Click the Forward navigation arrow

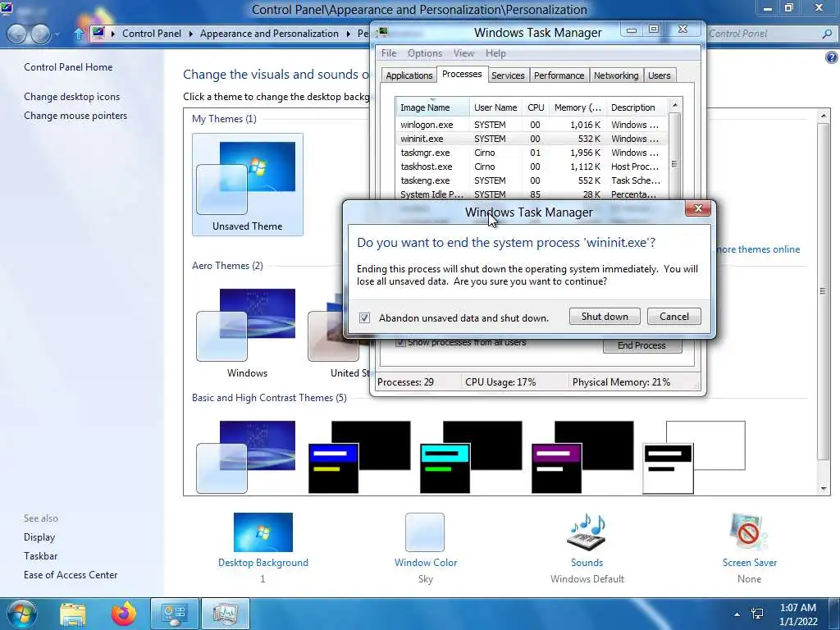coord(41,34)
